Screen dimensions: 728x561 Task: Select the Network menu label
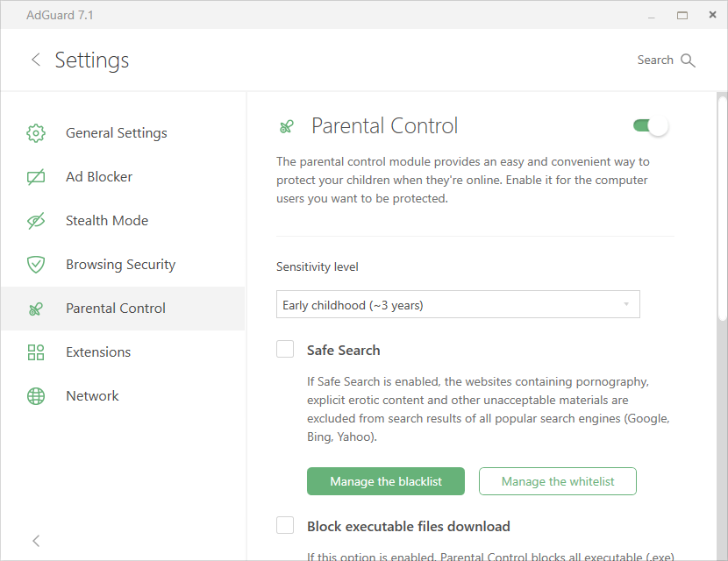(x=92, y=396)
